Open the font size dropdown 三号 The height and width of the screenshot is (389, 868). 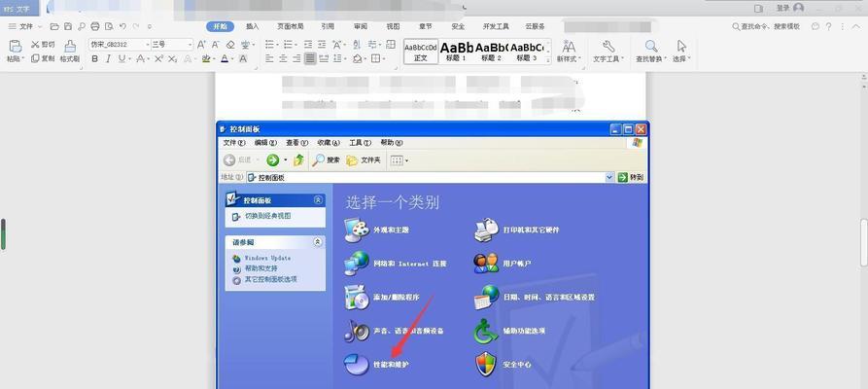tap(191, 45)
